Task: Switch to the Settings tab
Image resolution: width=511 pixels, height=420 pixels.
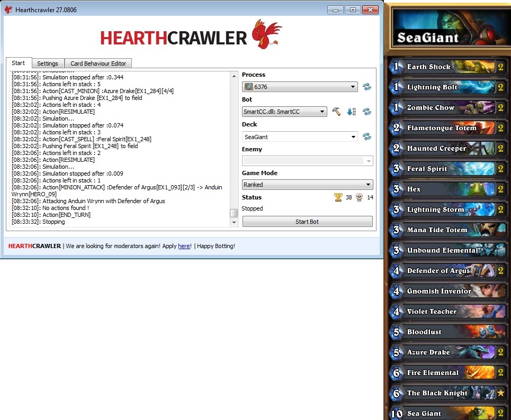Action: point(48,63)
